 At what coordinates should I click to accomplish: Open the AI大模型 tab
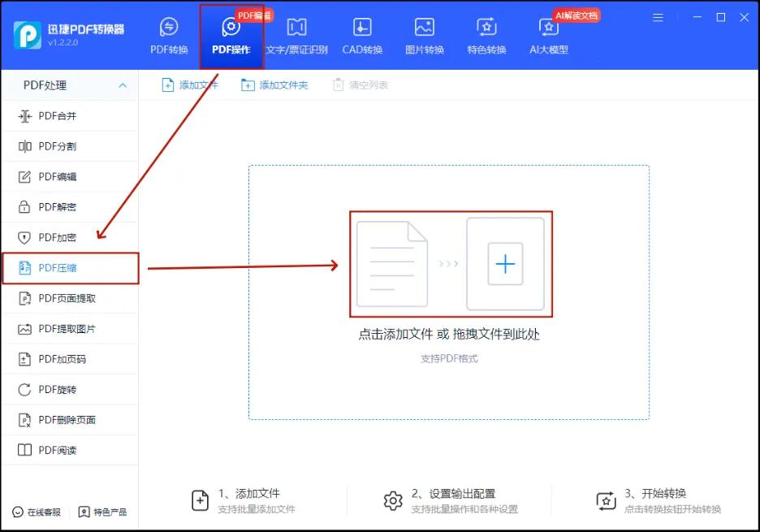point(549,37)
